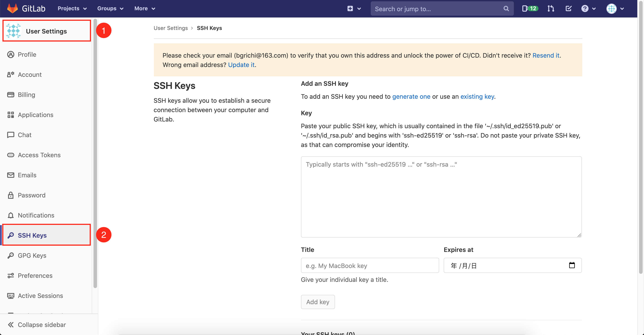Open issues counter showing 12
The width and height of the screenshot is (644, 335).
[x=530, y=8]
